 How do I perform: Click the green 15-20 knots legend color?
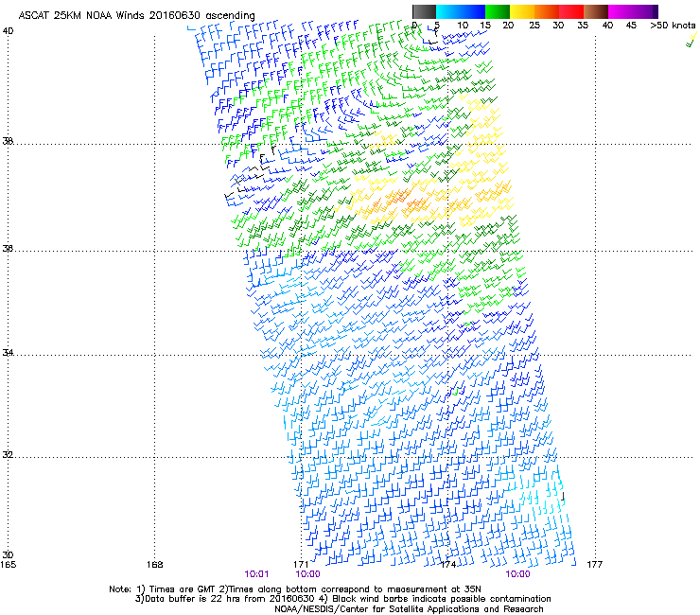click(498, 11)
